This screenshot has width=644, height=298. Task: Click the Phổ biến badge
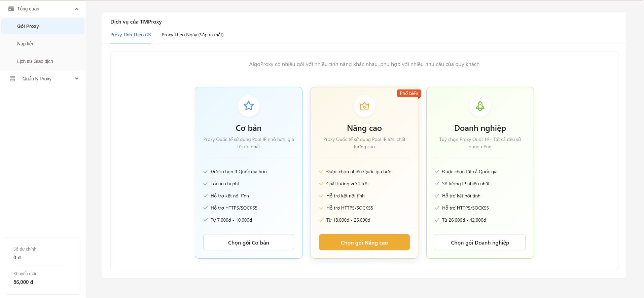409,93
